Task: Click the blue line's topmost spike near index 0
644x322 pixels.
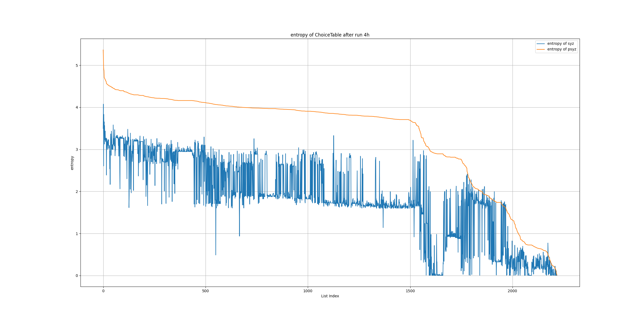Action: (103, 104)
